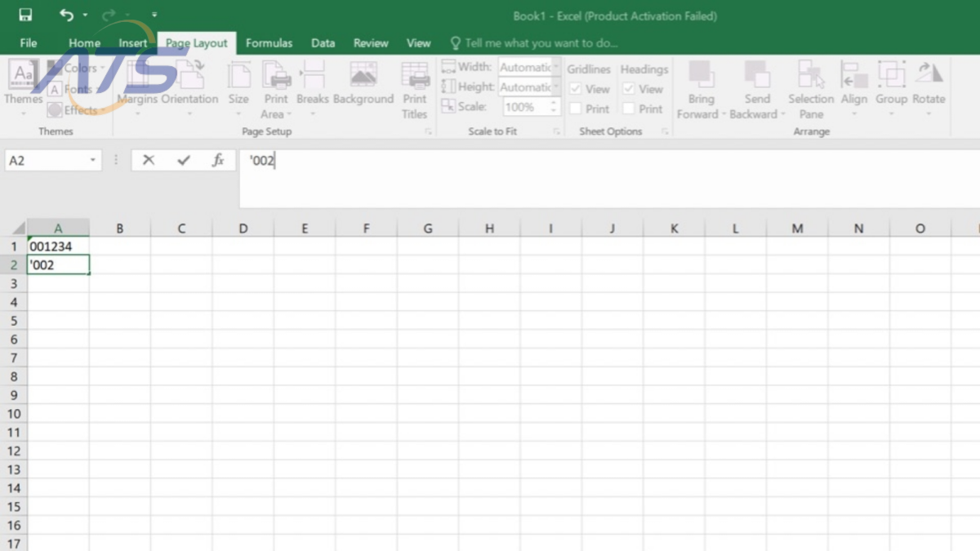Click the Save icon in title bar

coord(25,16)
